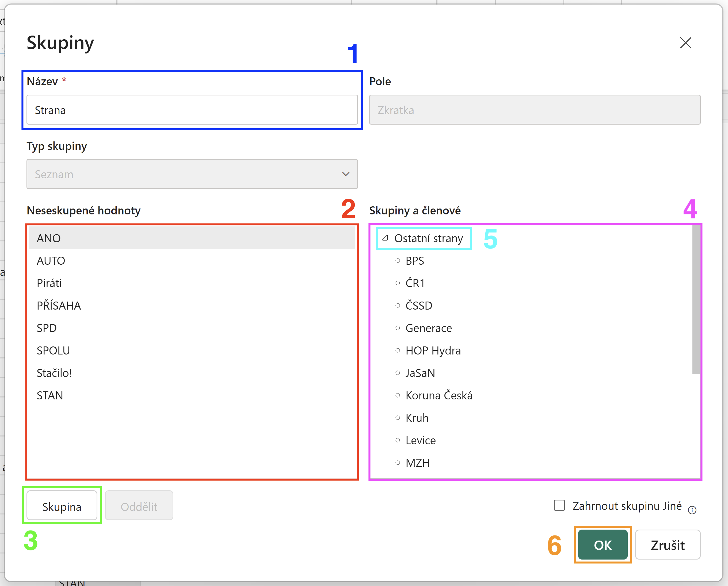Collapse the Ostatní strany group triangle
The image size is (728, 586).
click(385, 238)
